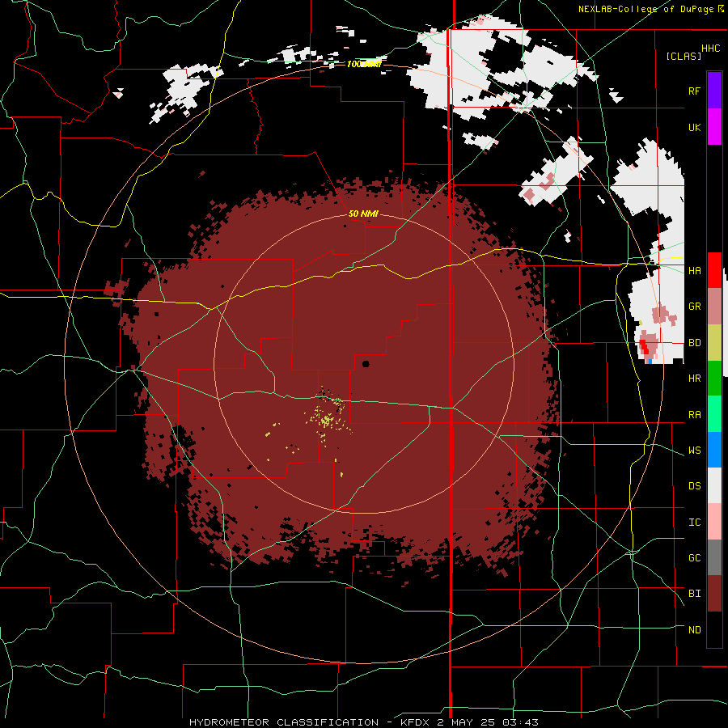Image resolution: width=728 pixels, height=728 pixels.
Task: Click the 100 NMI range ring label
Action: coord(364,64)
